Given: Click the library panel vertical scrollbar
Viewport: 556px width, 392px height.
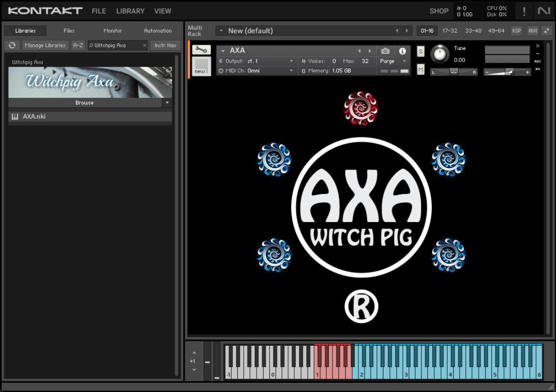Looking at the screenshot, I should 176,216.
